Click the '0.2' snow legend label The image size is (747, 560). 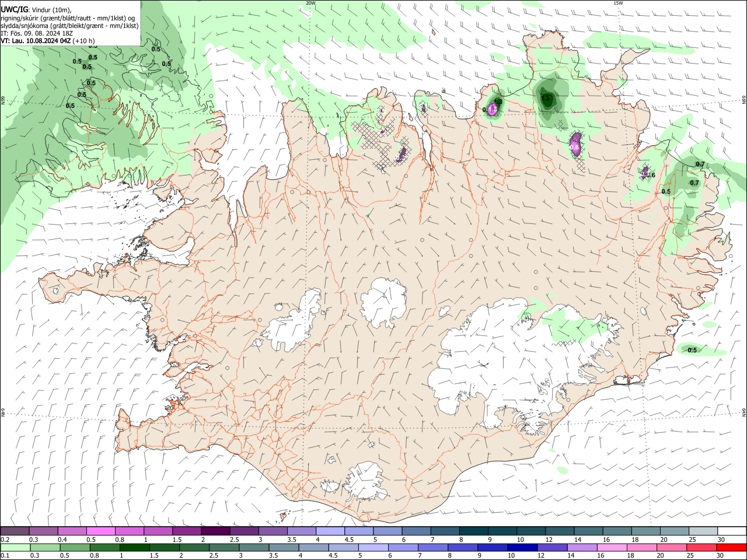5,540
